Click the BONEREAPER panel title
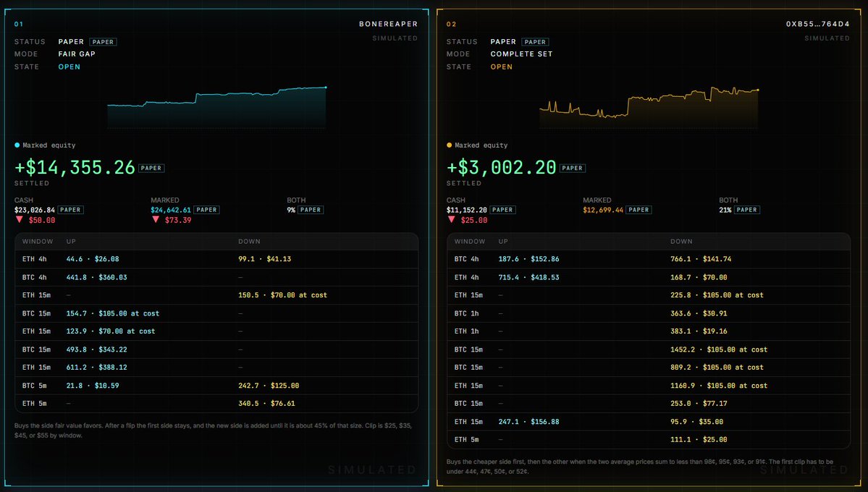Screen dimensions: 868x492 (x=388, y=24)
